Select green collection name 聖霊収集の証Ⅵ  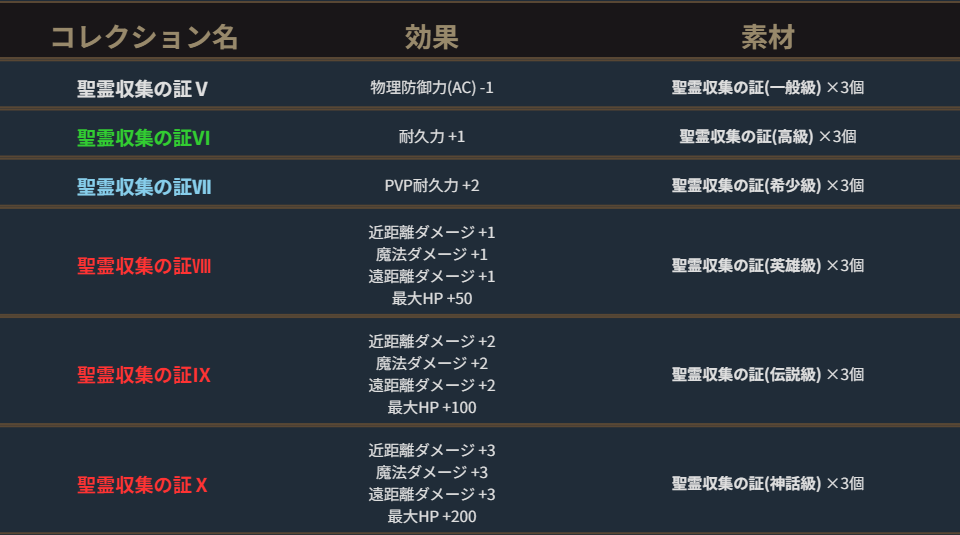point(143,137)
